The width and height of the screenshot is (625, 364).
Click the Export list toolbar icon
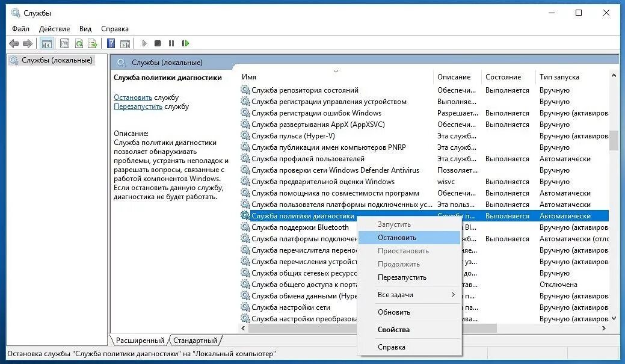click(x=93, y=43)
